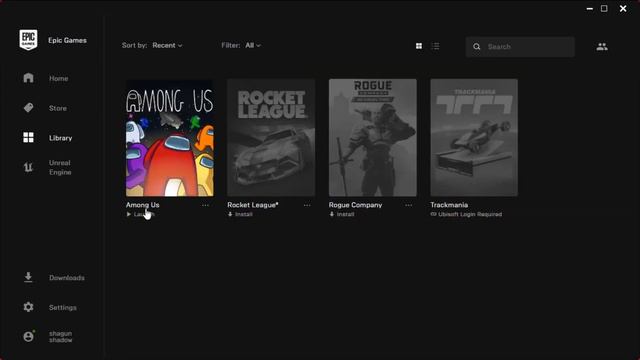Screen dimensions: 640x360
Task: Go to Store in sidebar
Action: (58, 108)
